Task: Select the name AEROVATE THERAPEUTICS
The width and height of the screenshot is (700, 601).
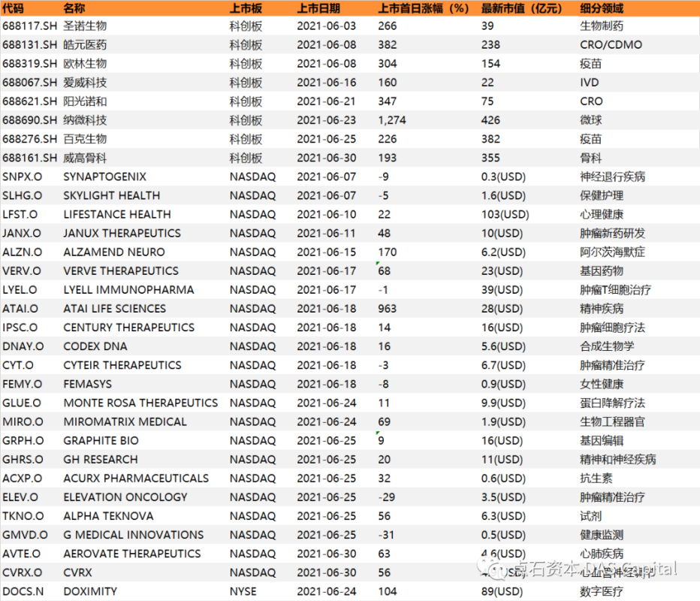Action: pyautogui.click(x=132, y=554)
